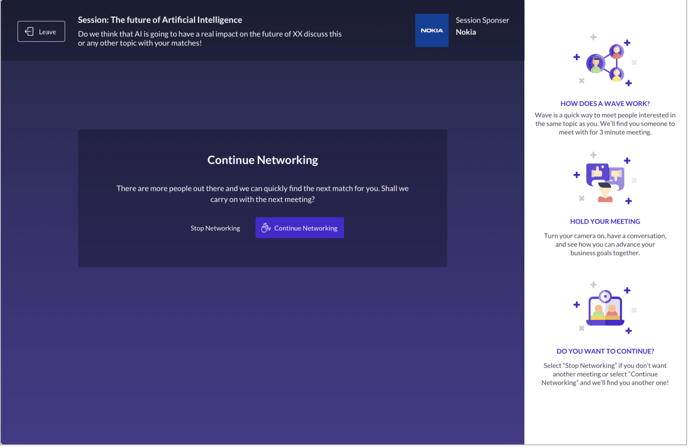Click the waving hand icon in Continue button
The image size is (688, 448).
[x=266, y=228]
